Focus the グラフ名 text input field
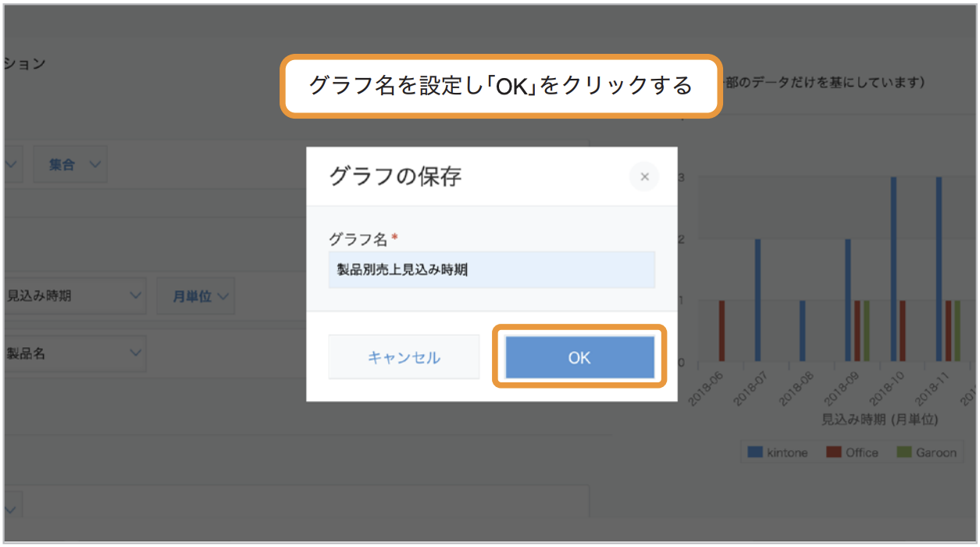This screenshot has width=980, height=547. click(492, 270)
